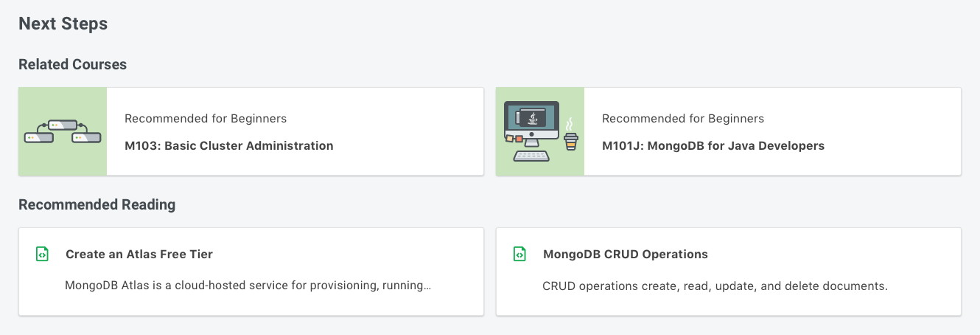Image resolution: width=980 pixels, height=335 pixels.
Task: Click the bottom-right server node in the cluster graphic
Action: (x=85, y=137)
